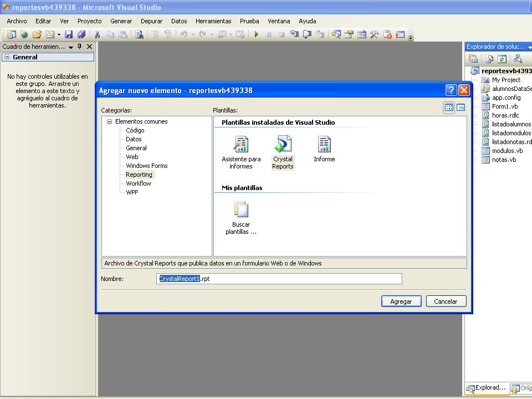Click the Step Over debug icon
Image resolution: width=532 pixels, height=399 pixels.
pos(308,34)
